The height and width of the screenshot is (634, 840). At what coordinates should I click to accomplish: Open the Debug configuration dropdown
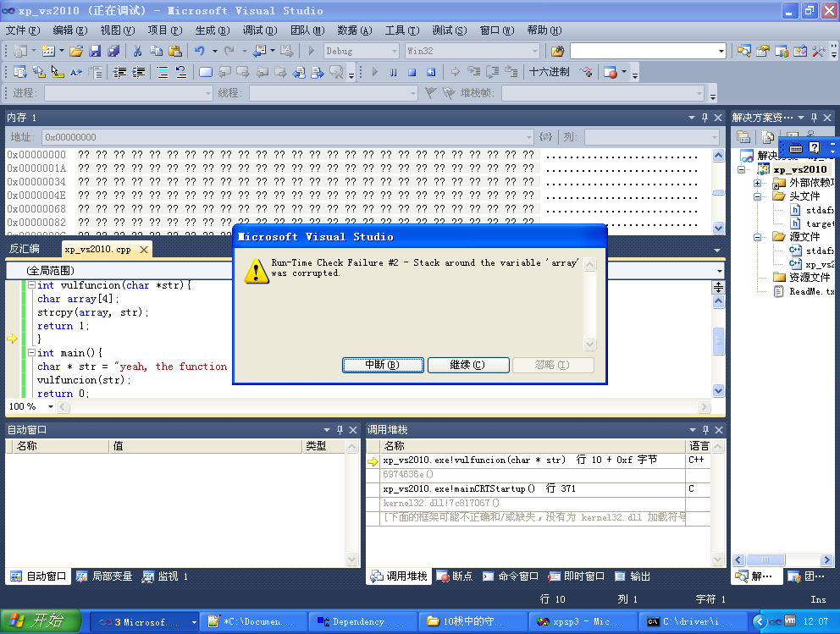(x=395, y=51)
